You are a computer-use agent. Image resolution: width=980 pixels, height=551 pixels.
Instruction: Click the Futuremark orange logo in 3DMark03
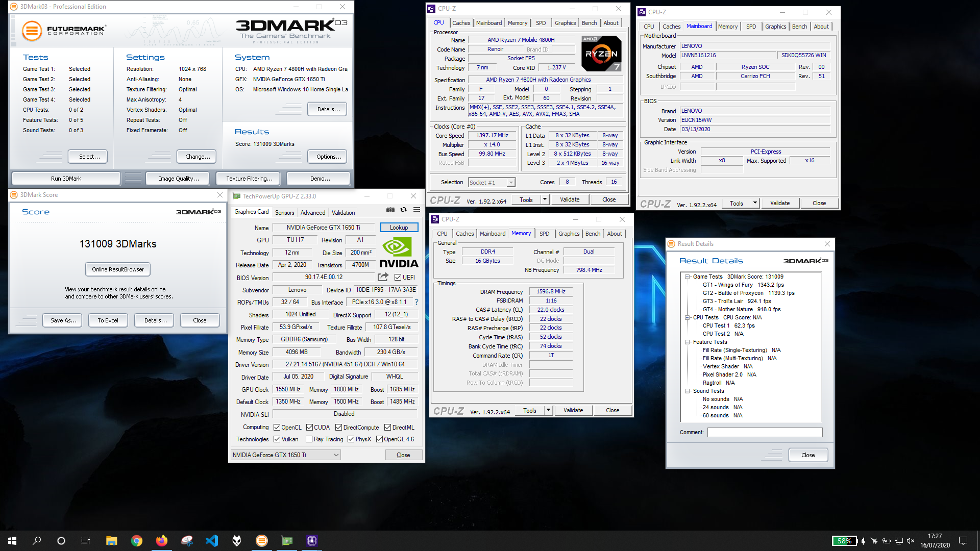pyautogui.click(x=32, y=31)
